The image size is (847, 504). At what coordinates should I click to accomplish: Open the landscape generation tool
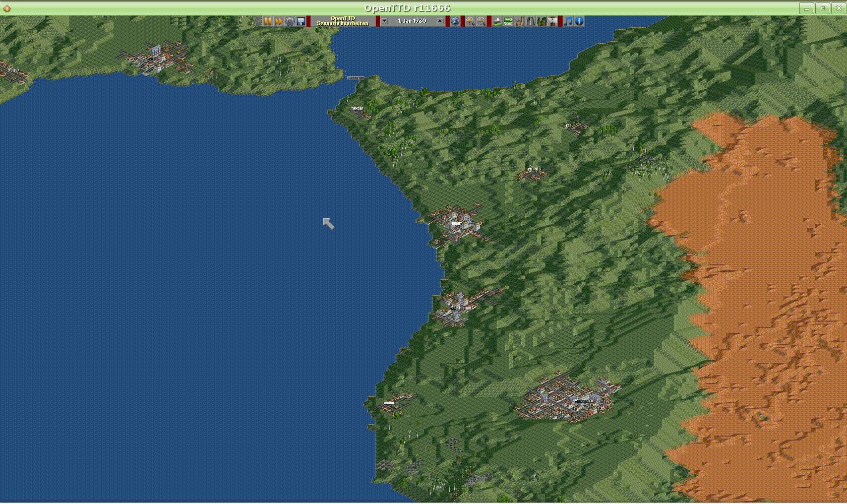(x=497, y=21)
